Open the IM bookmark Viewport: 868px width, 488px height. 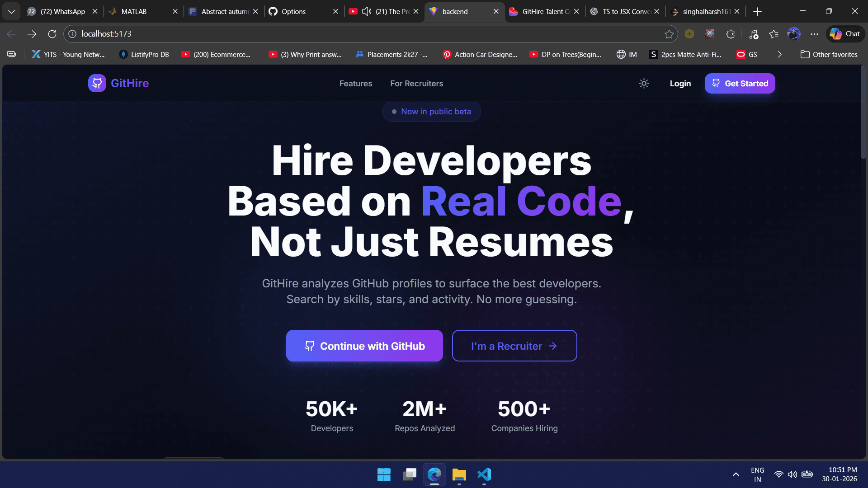point(627,55)
